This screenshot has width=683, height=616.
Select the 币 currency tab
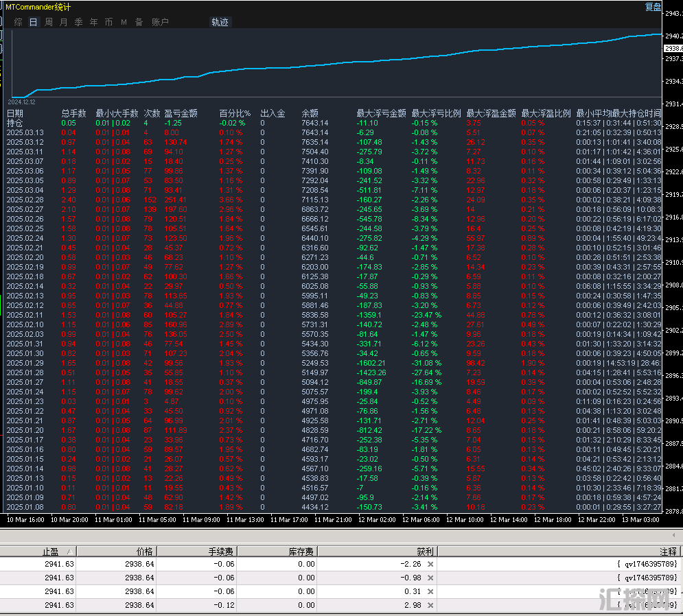109,22
